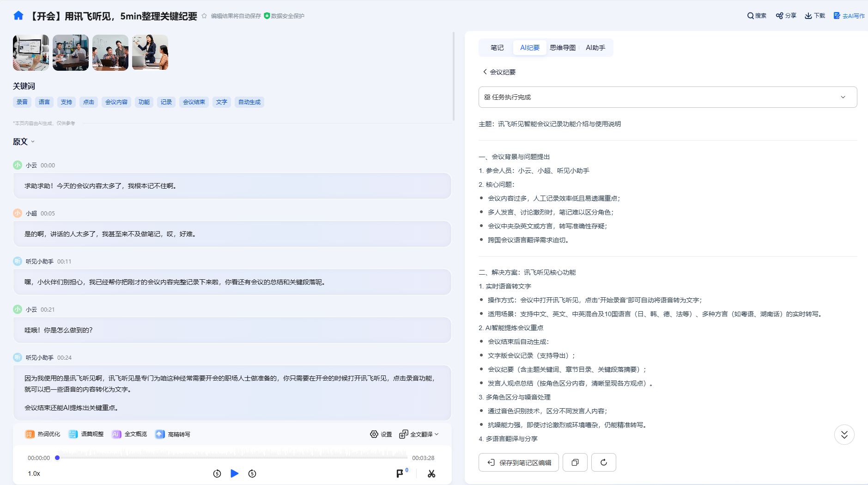
Task: Select the 文字 keyword tag
Action: tap(222, 102)
